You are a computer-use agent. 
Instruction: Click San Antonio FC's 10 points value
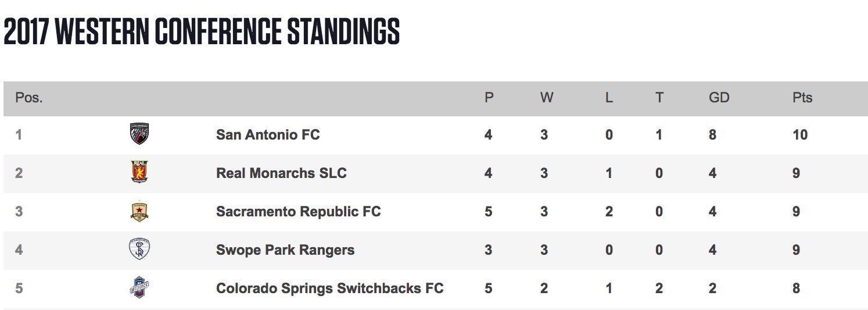pos(800,135)
